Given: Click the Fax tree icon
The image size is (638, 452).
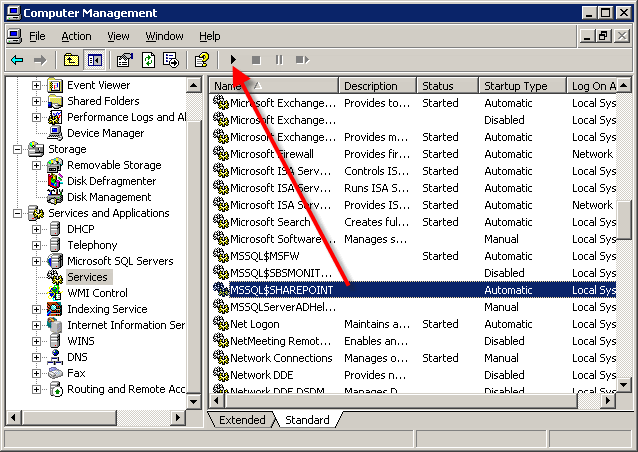Looking at the screenshot, I should click(x=55, y=373).
